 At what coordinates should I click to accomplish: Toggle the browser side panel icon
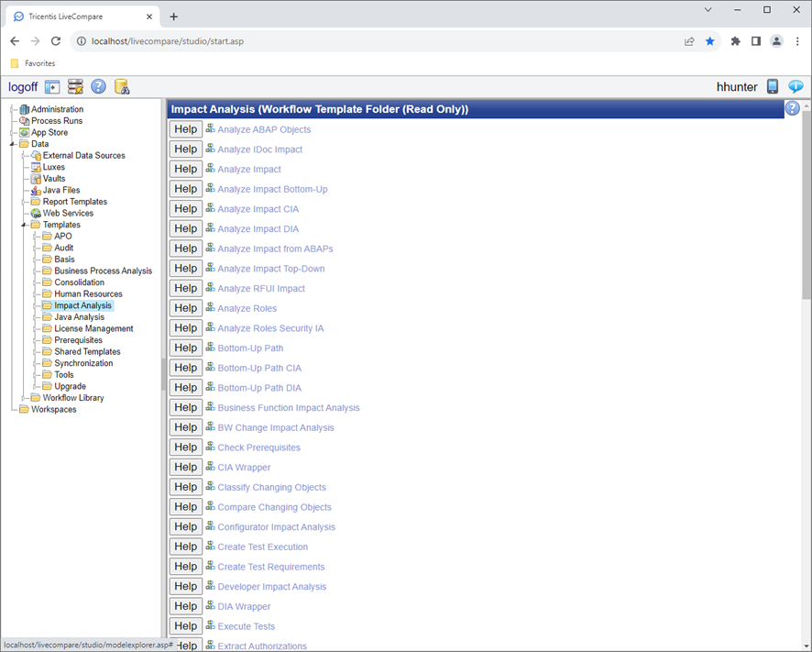click(756, 41)
